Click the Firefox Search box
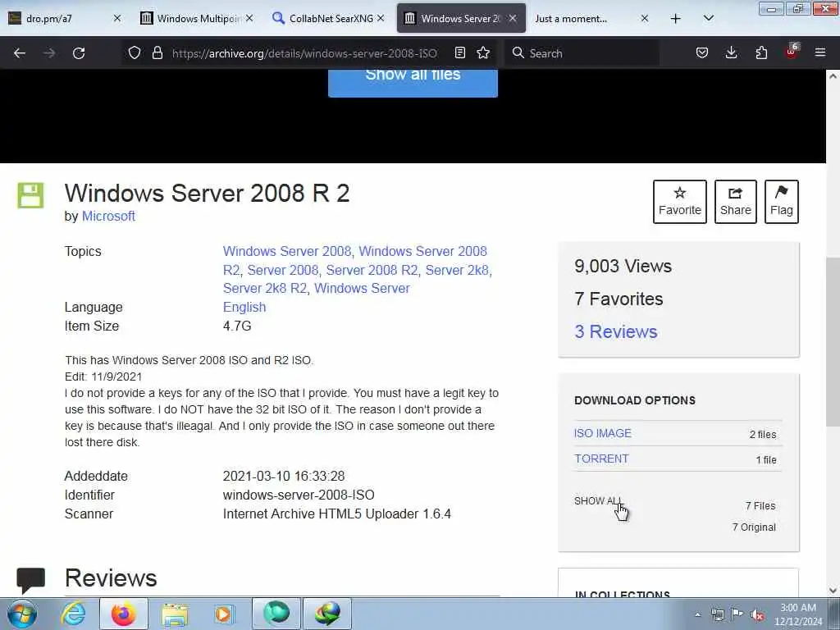The image size is (840, 630). click(582, 53)
